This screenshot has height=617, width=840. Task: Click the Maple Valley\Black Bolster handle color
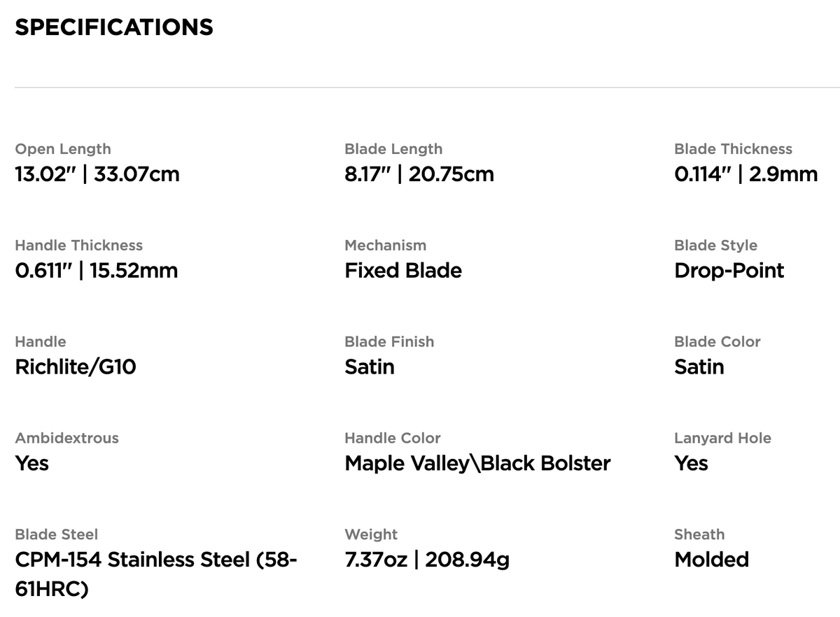(477, 463)
